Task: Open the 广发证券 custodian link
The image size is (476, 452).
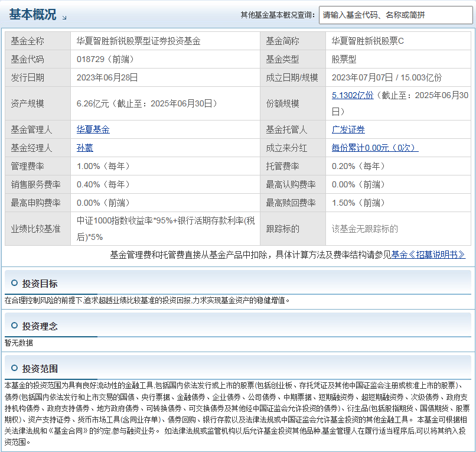Action: pos(348,130)
